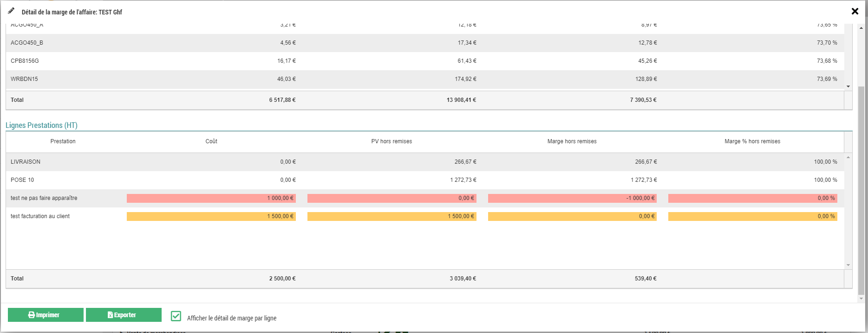Click the dialog's main scrollbar up arrow
This screenshot has width=868, height=333.
coord(861,28)
